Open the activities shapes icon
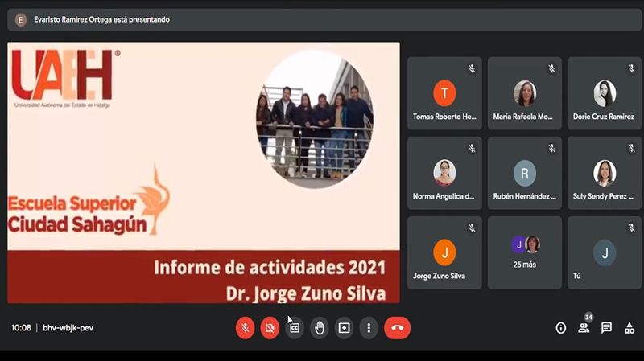Screen dimensions: 644x361 (630, 328)
